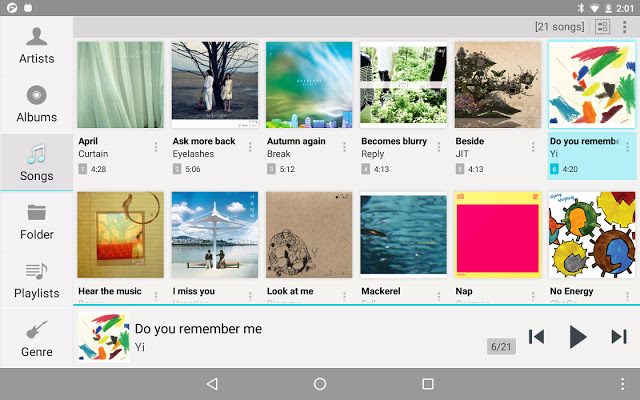The width and height of the screenshot is (640, 400).
Task: Open the Playlists section
Action: (36, 280)
